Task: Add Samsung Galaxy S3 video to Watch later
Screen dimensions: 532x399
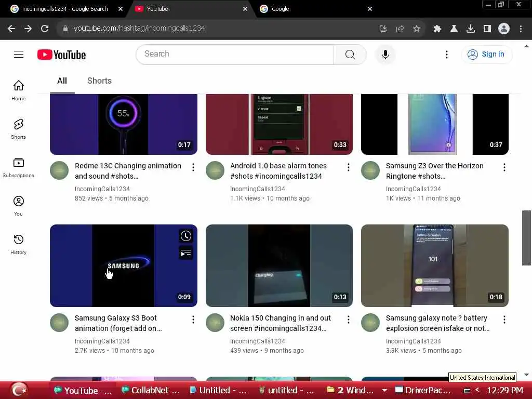Action: coord(185,236)
